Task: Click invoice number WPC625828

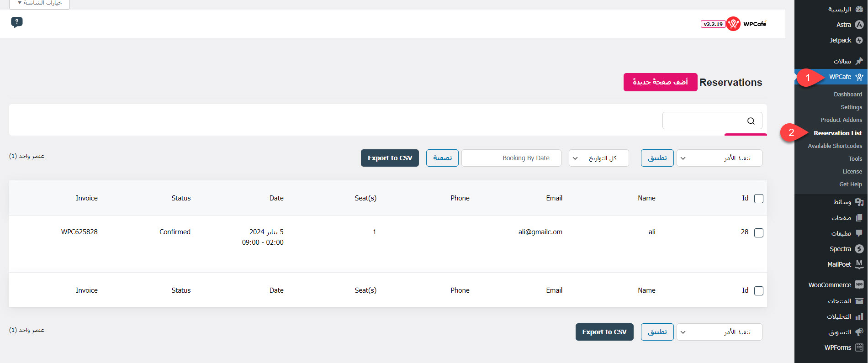Action: click(79, 232)
